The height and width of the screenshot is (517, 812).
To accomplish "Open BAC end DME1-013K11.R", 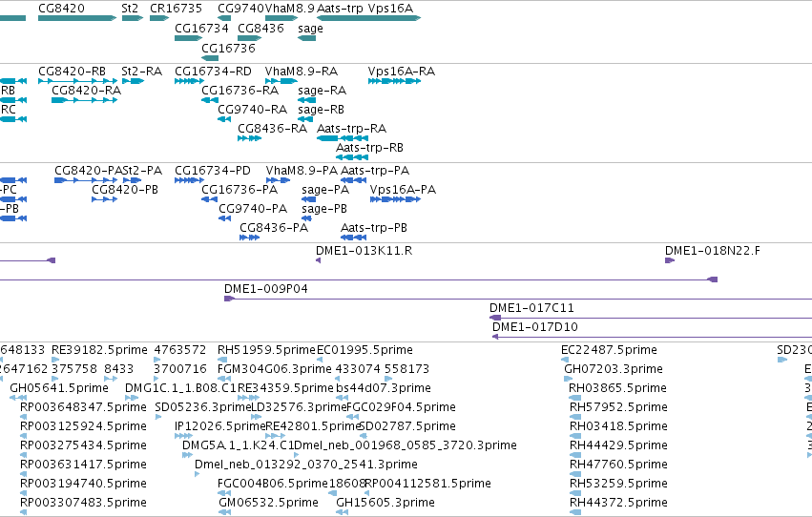I will (x=318, y=260).
